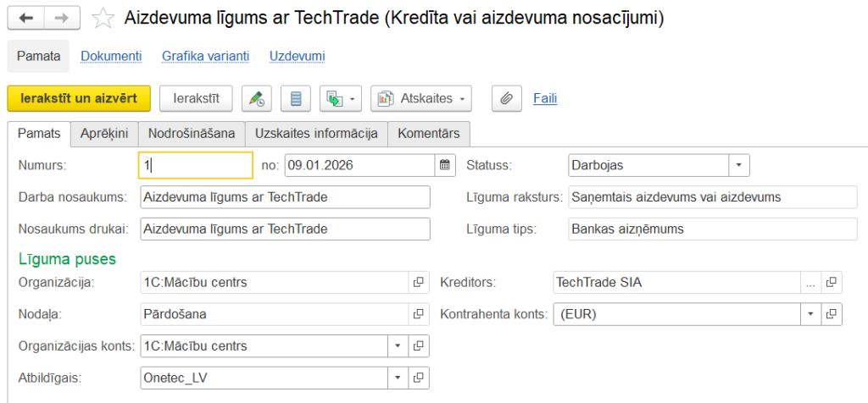Open the Kontrahenta konts dropdown
This screenshot has width=868, height=403.
coord(811,314)
